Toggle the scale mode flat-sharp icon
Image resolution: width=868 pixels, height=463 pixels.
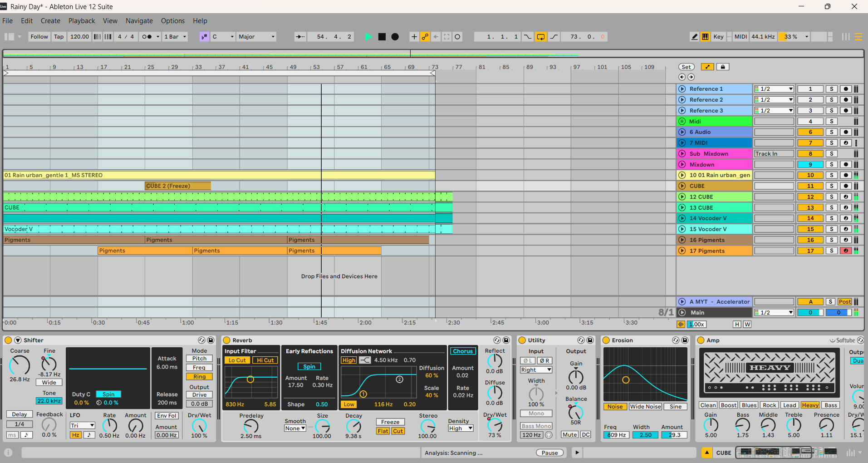point(204,37)
